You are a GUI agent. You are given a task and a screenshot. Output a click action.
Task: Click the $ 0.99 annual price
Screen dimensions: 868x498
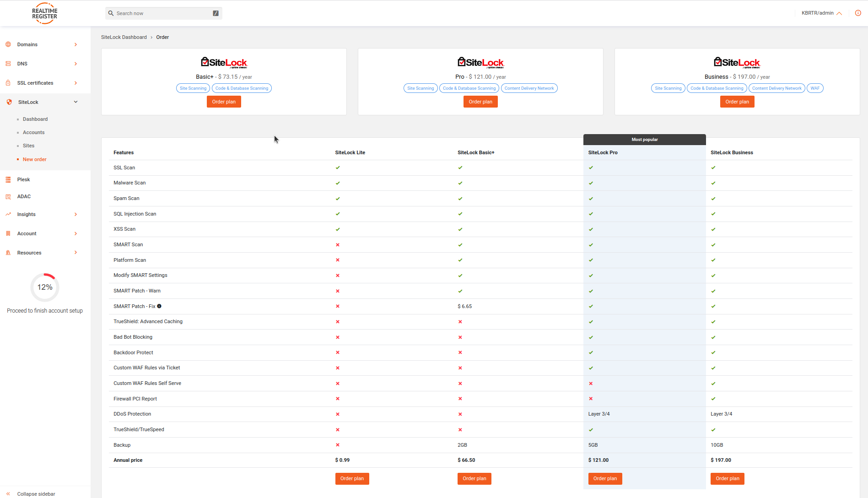[342, 460]
